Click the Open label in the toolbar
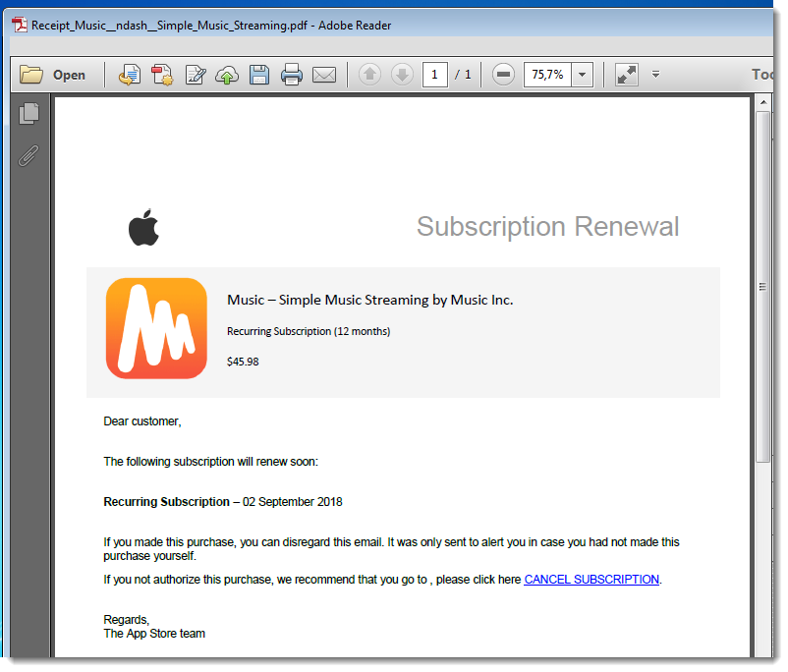The image size is (788, 672). [x=70, y=75]
